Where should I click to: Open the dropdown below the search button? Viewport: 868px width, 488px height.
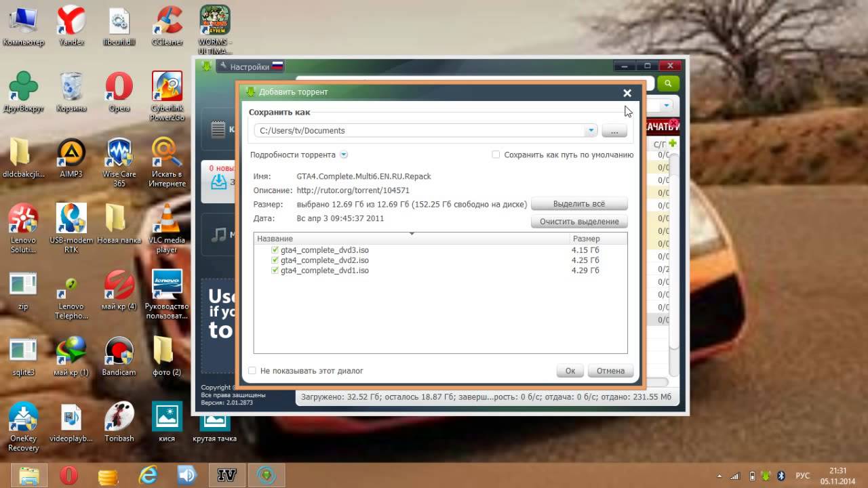667,106
